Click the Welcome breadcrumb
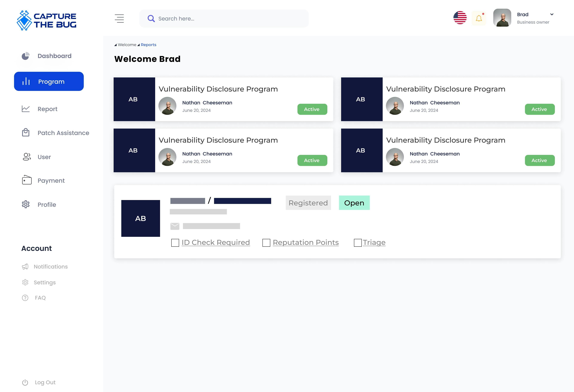Screen dimensions: 574x392 127,45
